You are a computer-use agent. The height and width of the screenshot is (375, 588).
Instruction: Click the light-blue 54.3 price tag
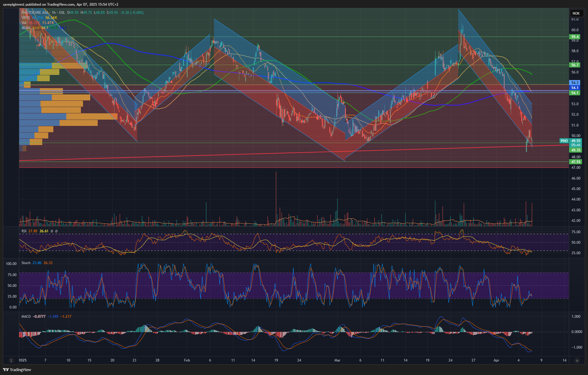click(x=575, y=83)
